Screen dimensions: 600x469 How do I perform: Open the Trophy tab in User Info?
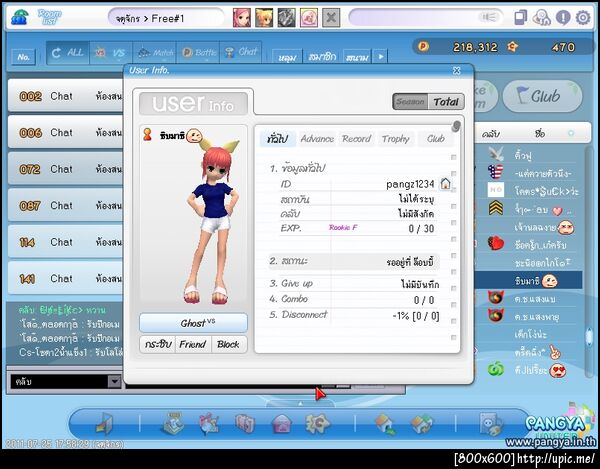pyautogui.click(x=396, y=138)
